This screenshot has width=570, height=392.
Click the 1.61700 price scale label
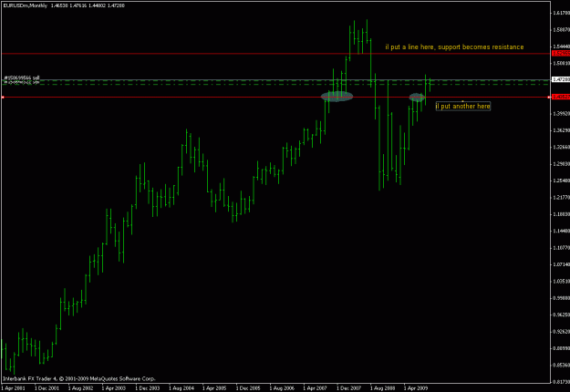(x=561, y=13)
